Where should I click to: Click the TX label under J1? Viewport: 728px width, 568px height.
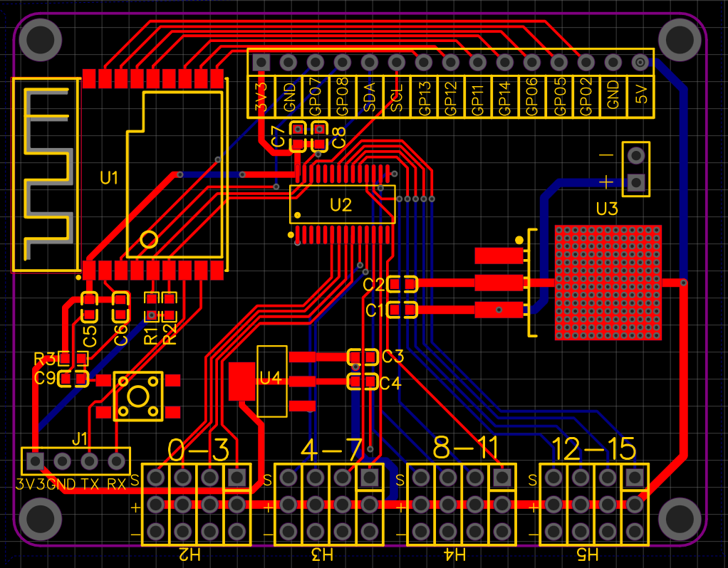pyautogui.click(x=90, y=485)
